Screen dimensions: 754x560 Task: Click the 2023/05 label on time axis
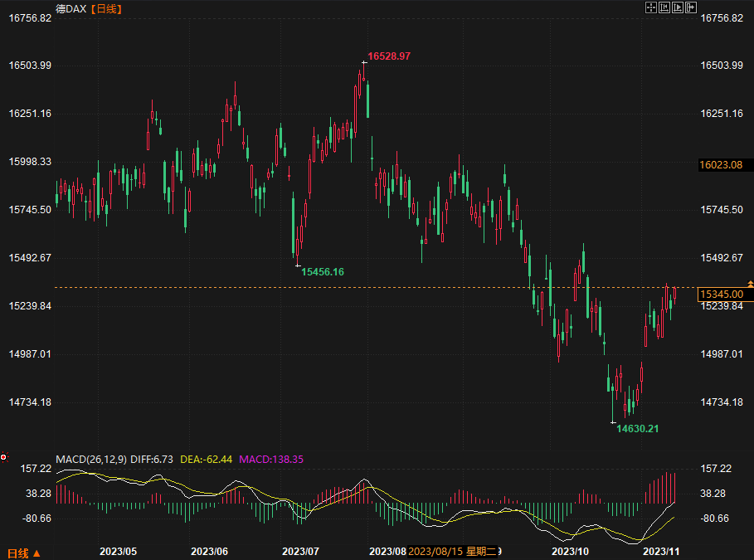[118, 551]
